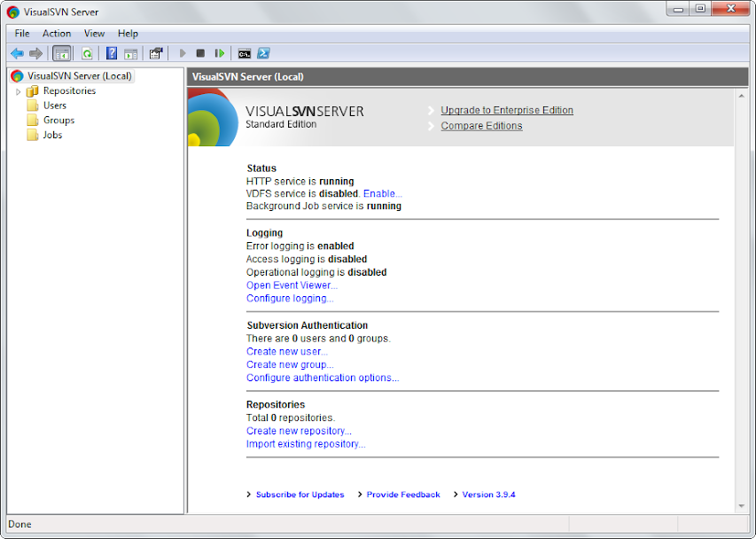
Task: Open the Help toolbar icon
Action: (112, 54)
